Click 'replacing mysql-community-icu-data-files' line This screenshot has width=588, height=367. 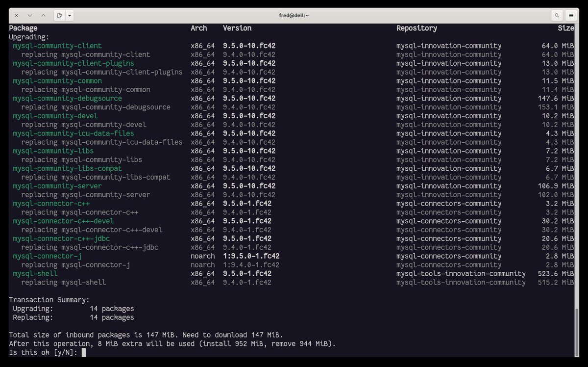click(102, 142)
